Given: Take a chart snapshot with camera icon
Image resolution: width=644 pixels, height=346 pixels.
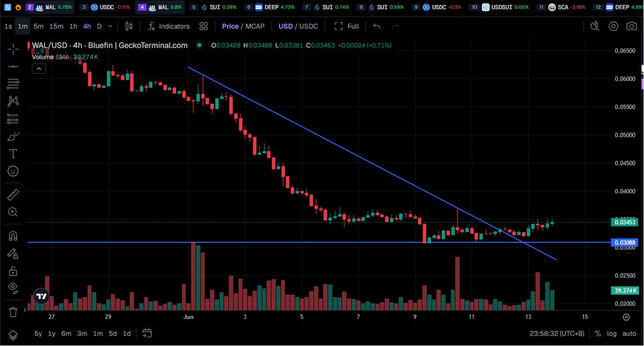Looking at the screenshot, I should coord(632,26).
